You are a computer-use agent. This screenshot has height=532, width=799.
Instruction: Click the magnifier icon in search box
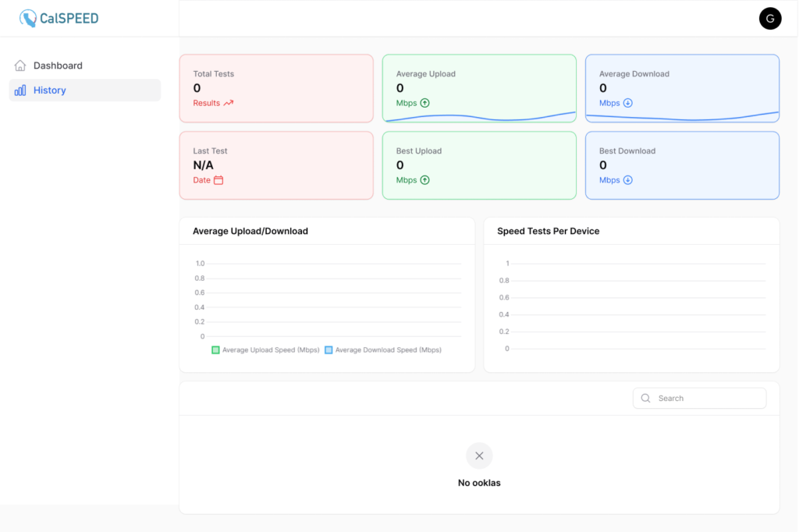click(x=645, y=399)
